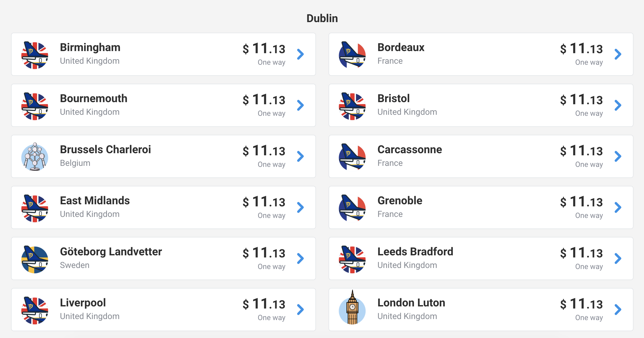This screenshot has width=644, height=338.
Task: Expand the East Midlands fare arrow
Action: point(300,207)
